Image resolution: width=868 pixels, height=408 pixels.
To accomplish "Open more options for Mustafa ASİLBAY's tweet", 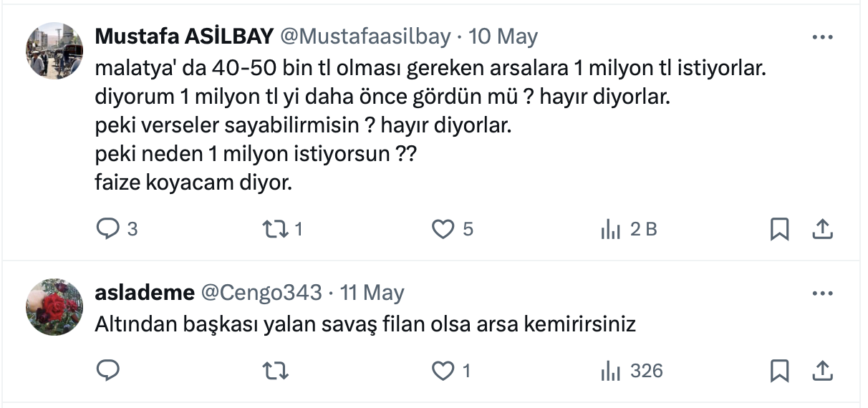I will tap(822, 37).
